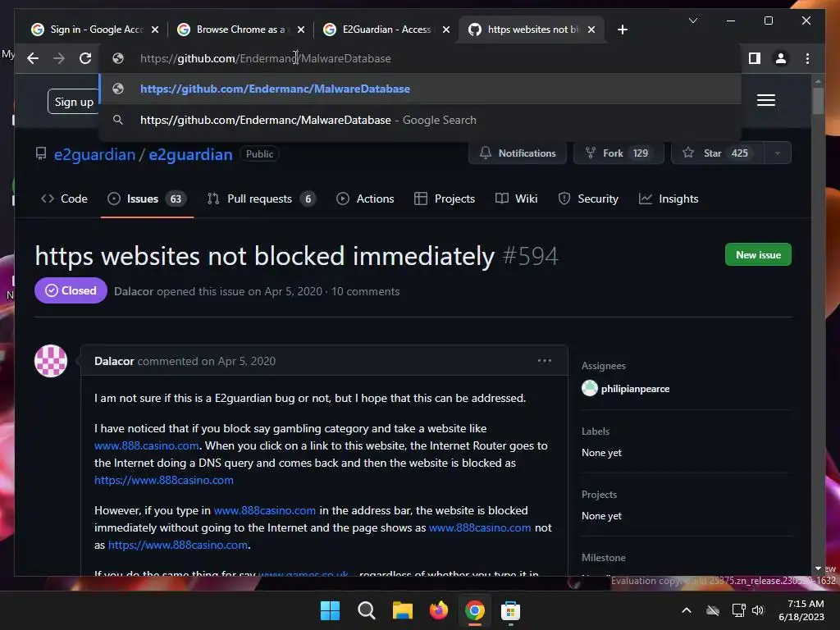Open the Projects tab
The image size is (840, 630).
[x=445, y=199]
